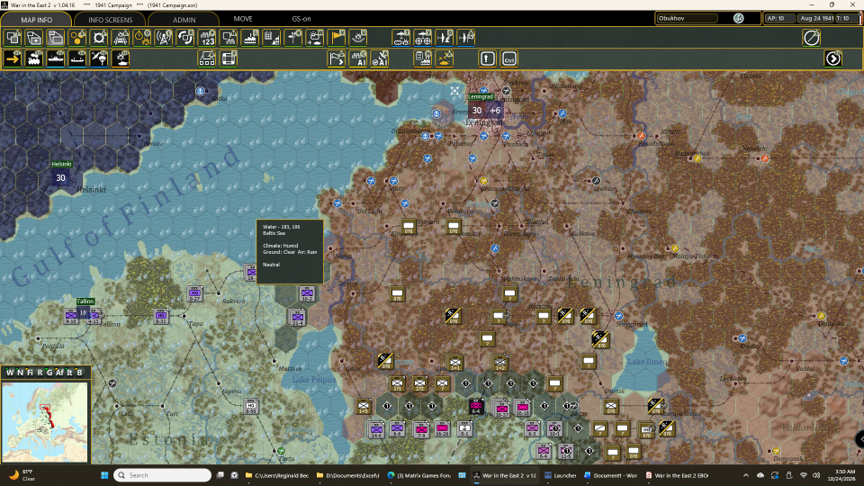864x486 pixels.
Task: Open the Windows Start menu
Action: [x=104, y=475]
